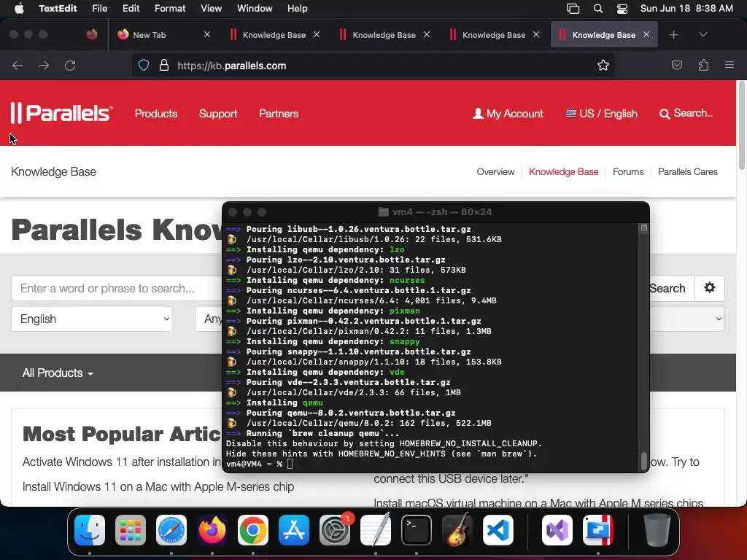This screenshot has height=560, width=747.
Task: Open the File menu
Action: click(x=99, y=9)
